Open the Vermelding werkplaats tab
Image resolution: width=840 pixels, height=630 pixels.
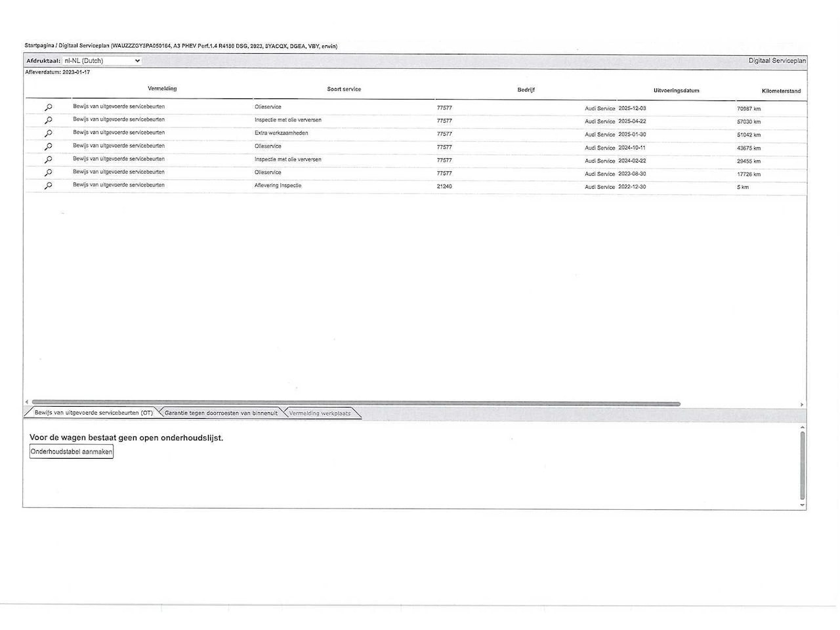[x=320, y=413]
